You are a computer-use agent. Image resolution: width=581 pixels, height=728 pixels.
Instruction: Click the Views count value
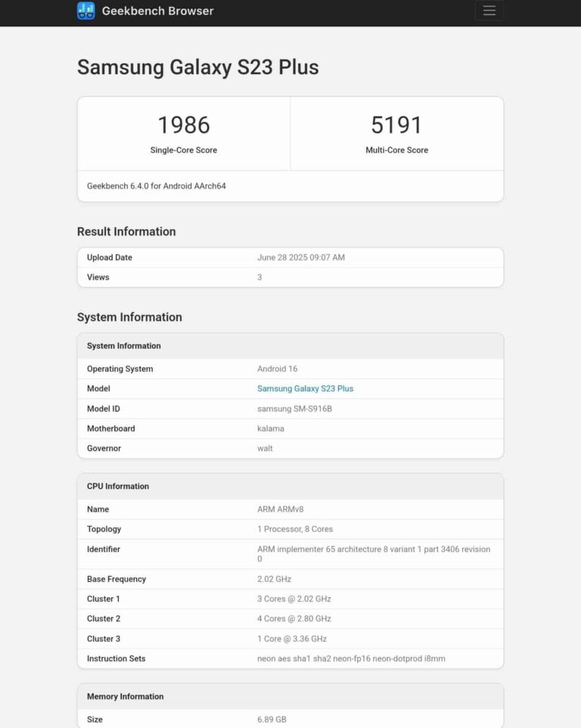coord(259,277)
